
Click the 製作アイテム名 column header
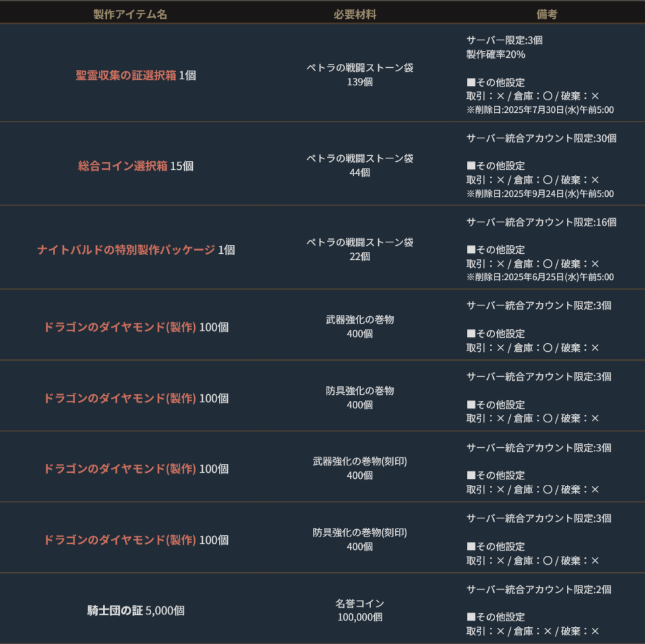pyautogui.click(x=130, y=14)
